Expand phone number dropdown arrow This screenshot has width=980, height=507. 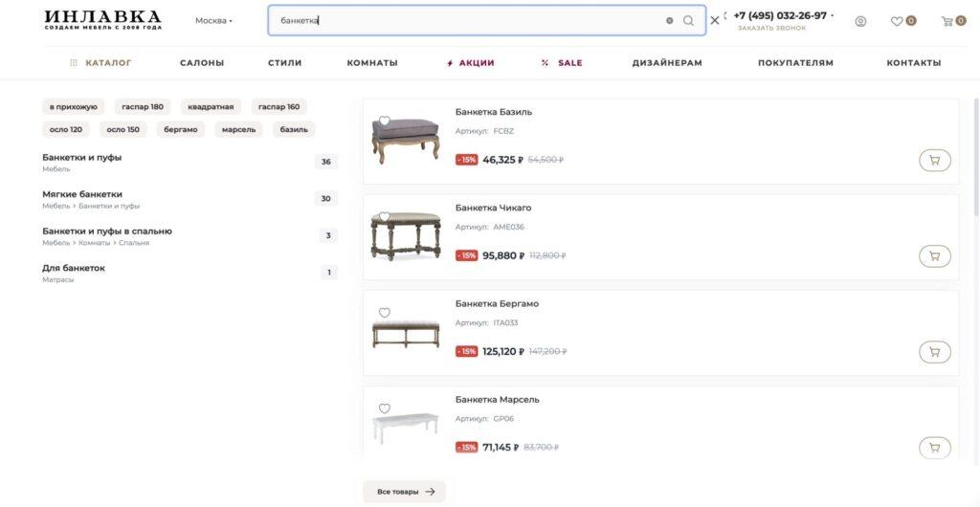coord(832,15)
